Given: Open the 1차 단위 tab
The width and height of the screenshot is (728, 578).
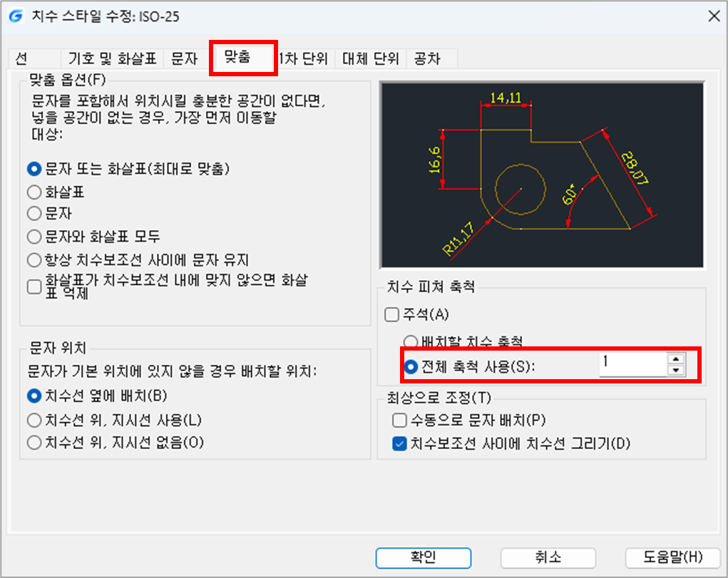Looking at the screenshot, I should [304, 59].
